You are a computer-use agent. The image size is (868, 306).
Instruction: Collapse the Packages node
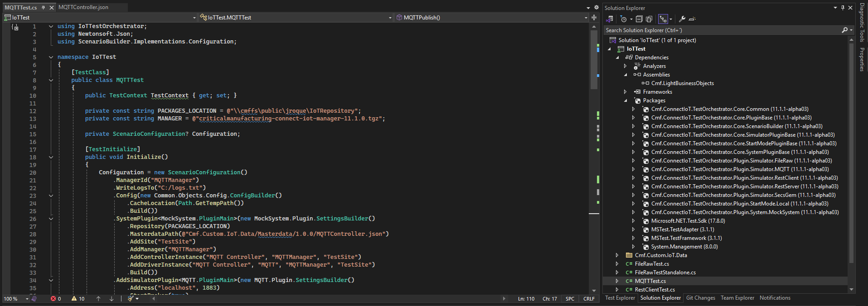click(x=626, y=100)
